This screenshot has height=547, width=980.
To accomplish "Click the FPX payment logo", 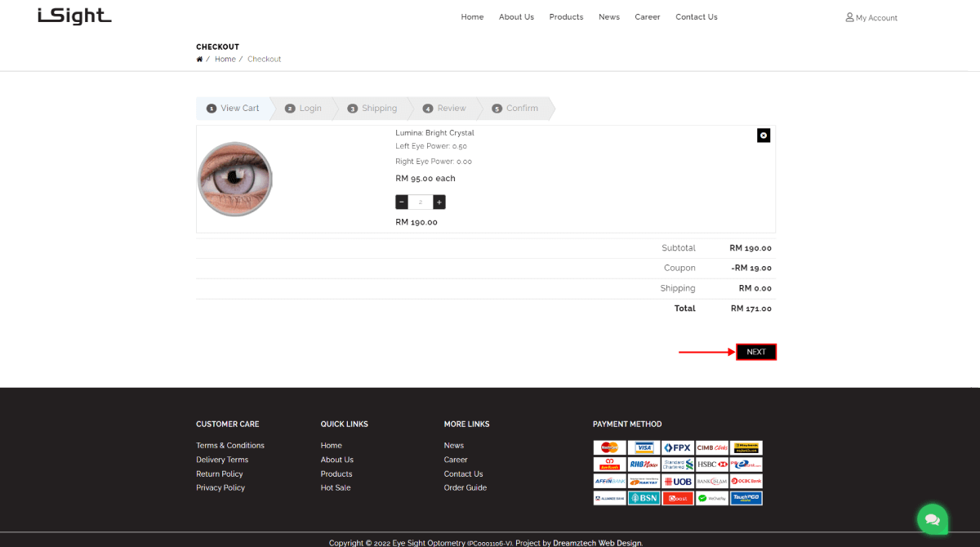I will click(x=678, y=447).
